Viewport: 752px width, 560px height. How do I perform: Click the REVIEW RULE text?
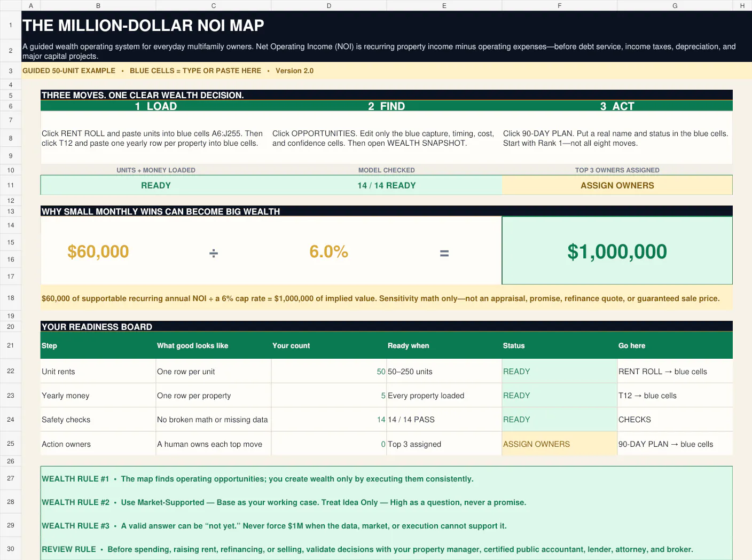(x=367, y=549)
